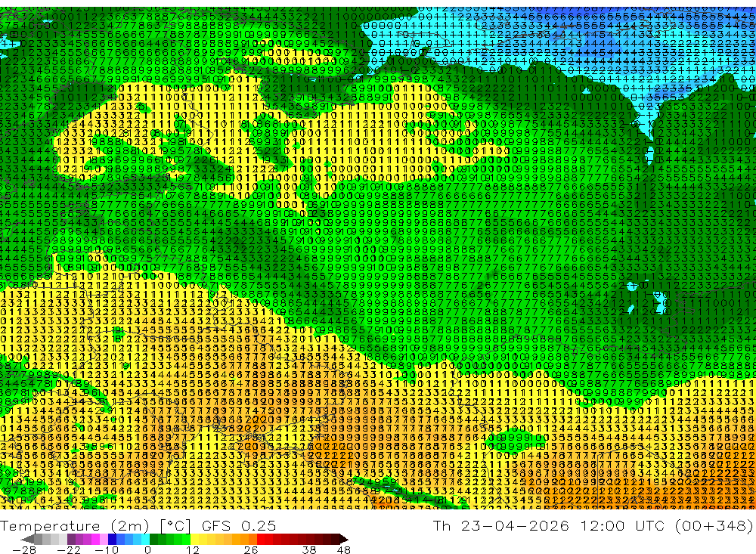Click the '12:00 UTC' time label

tap(622, 525)
